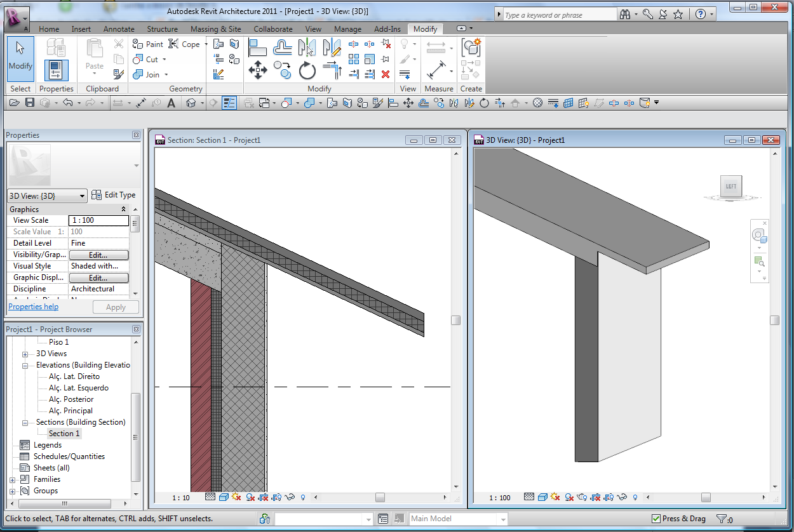Open the Properties palette button in ribbon

click(x=57, y=70)
